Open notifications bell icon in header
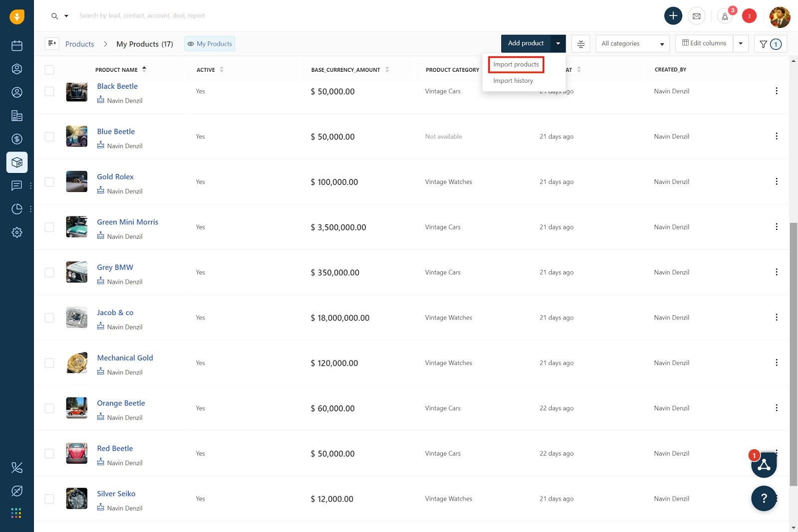Screen dimensions: 798x532 pyautogui.click(x=725, y=16)
